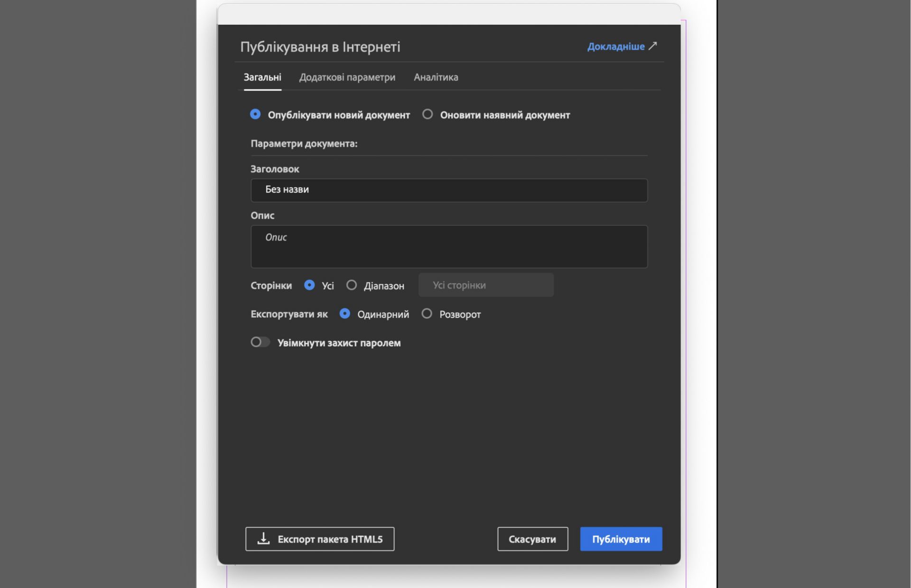Select Оновити наявний документ option
Viewport: 911px width, 588px height.
point(428,114)
